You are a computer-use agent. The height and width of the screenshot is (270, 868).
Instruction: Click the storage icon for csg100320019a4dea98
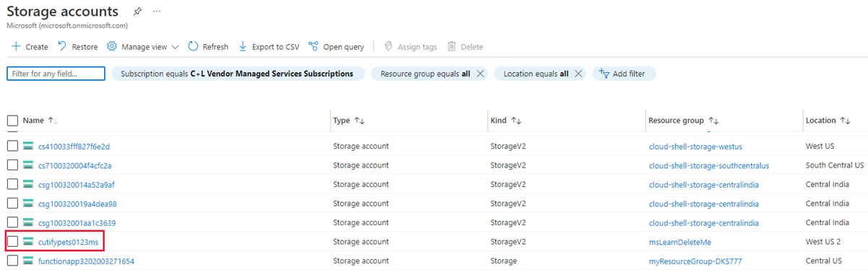(x=29, y=204)
